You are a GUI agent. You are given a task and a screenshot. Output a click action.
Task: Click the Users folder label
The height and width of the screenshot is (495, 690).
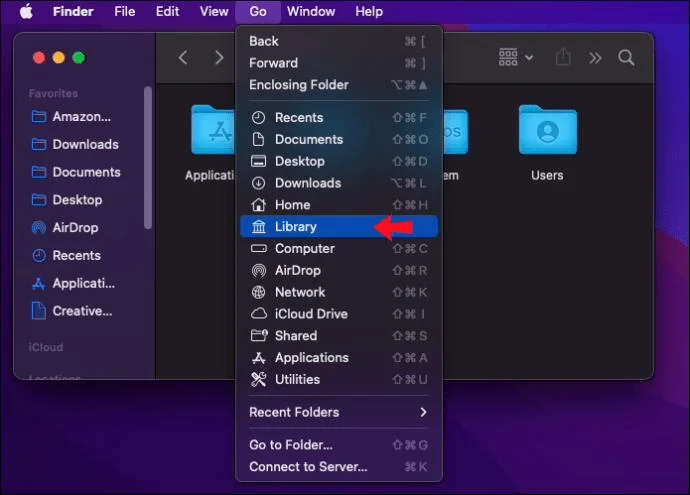[547, 175]
